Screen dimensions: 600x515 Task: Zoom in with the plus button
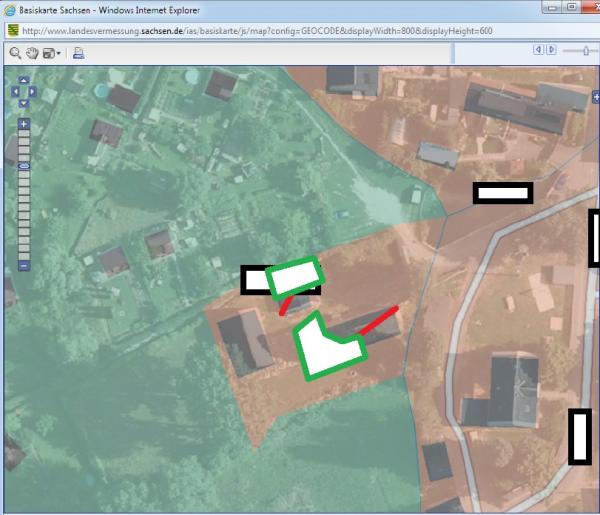point(24,124)
